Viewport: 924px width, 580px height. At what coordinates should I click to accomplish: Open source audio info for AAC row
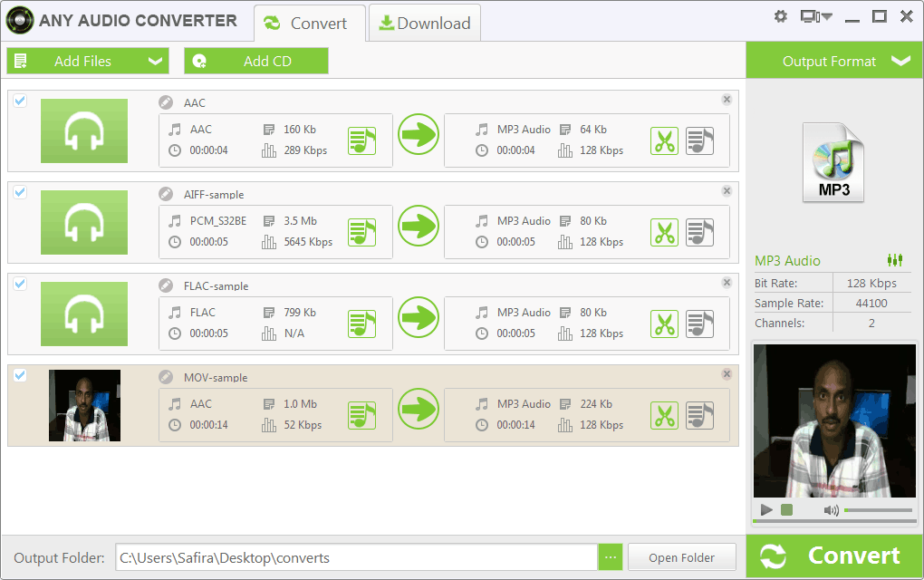pyautogui.click(x=361, y=140)
